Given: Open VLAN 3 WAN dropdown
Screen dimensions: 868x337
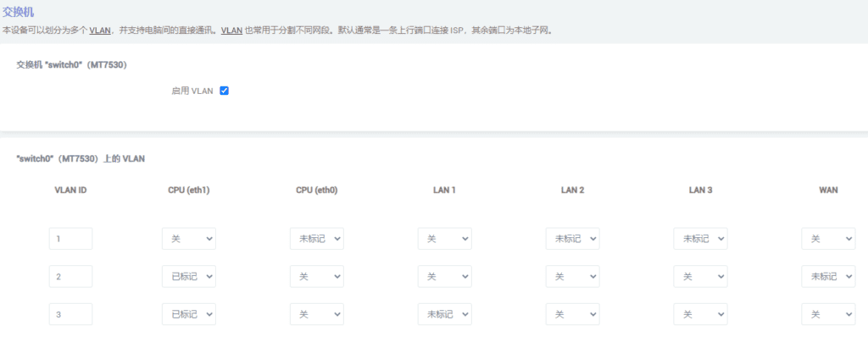Looking at the screenshot, I should (x=828, y=314).
